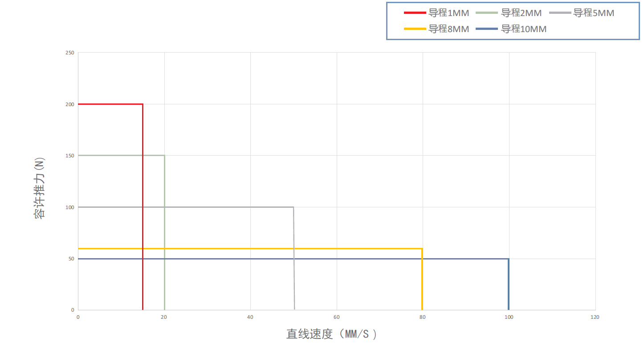Click the blue 导程10MM legend line swatch
Screen dimensions: 644x346
click(487, 29)
